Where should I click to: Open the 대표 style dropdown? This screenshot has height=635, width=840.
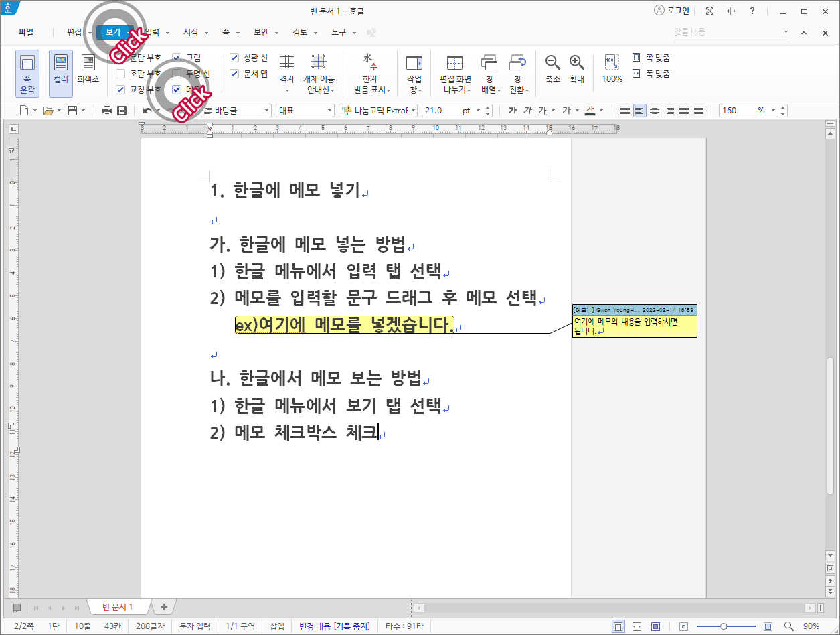click(x=329, y=111)
